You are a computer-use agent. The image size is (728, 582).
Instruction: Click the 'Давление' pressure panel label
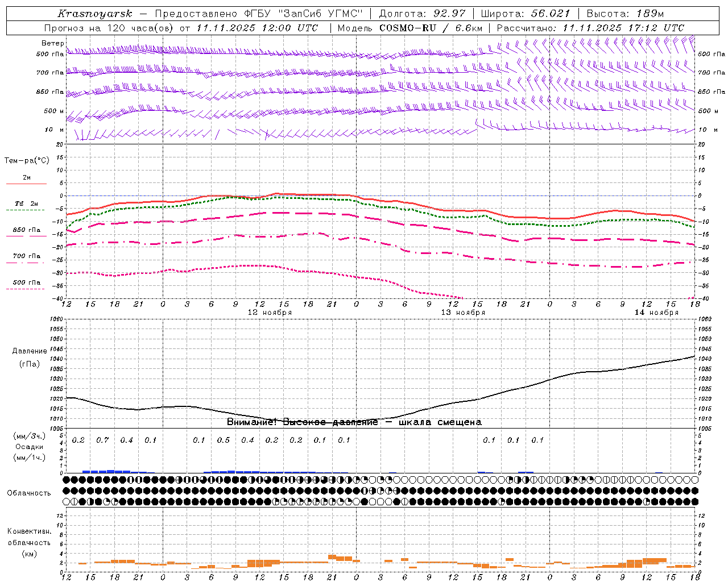(x=30, y=351)
